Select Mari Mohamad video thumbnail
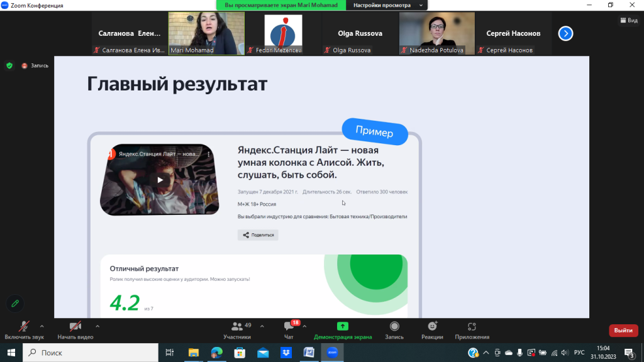644x362 pixels. pyautogui.click(x=206, y=33)
